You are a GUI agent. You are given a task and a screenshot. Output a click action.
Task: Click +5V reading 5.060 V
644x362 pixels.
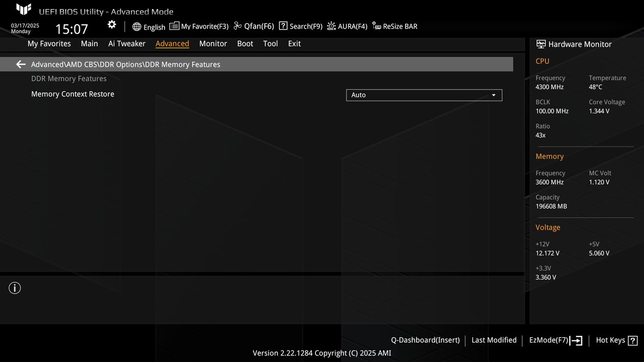599,253
